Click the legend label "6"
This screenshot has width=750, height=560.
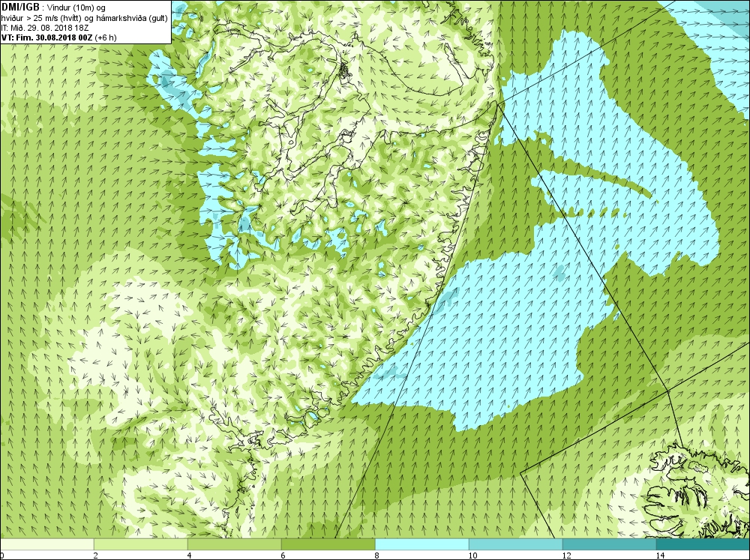[x=283, y=556]
